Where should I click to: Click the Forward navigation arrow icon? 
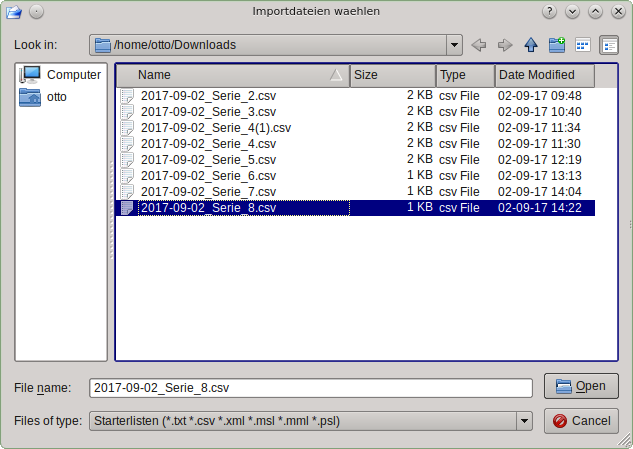(x=505, y=45)
